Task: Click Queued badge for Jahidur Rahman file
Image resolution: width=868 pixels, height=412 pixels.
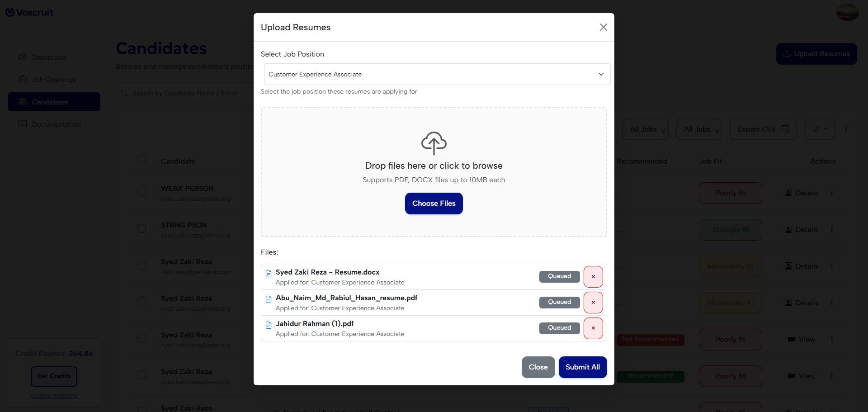Action: (x=559, y=328)
